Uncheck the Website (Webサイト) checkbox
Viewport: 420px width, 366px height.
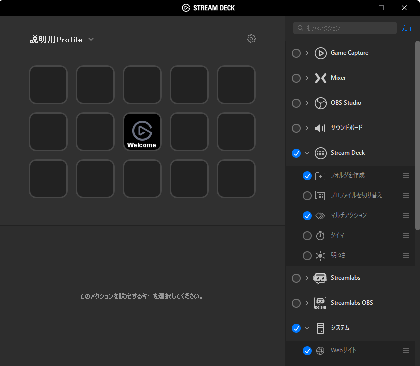coord(307,351)
